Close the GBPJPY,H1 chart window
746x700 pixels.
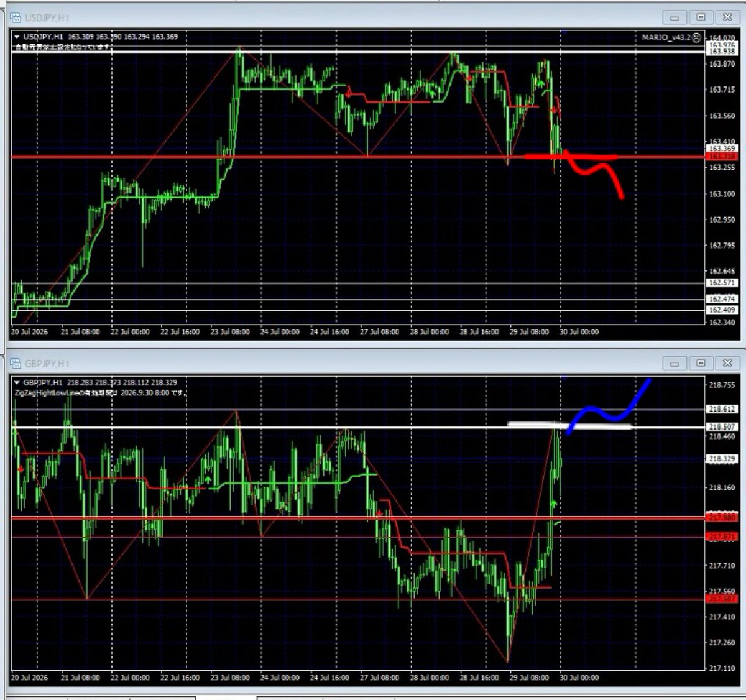(727, 363)
